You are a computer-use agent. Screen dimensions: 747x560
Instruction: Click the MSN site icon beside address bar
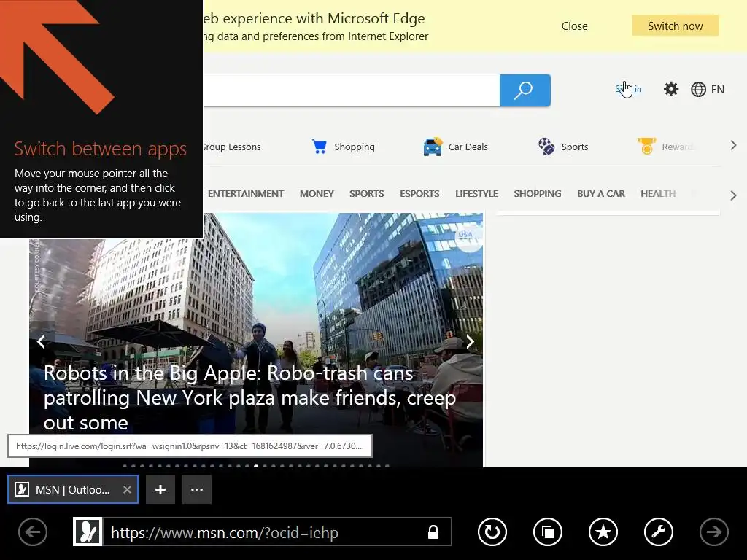click(x=88, y=532)
